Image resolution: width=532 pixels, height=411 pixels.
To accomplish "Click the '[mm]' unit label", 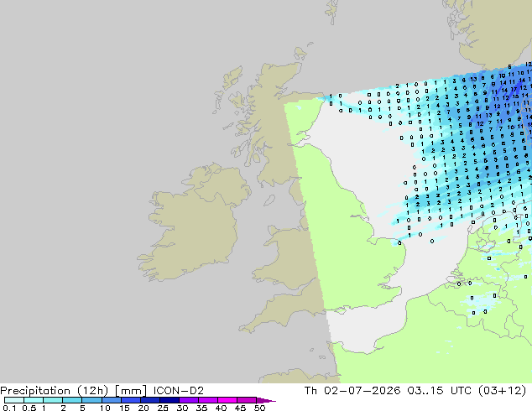I will point(131,391).
